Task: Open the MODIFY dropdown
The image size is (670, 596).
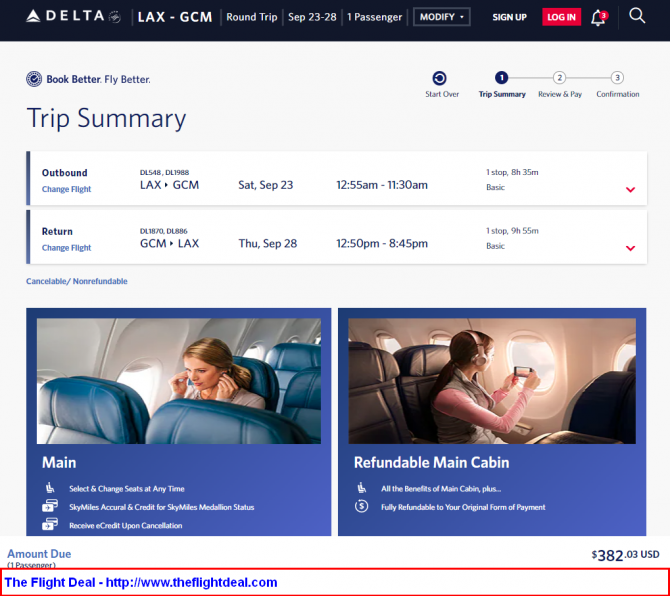Action: pyautogui.click(x=441, y=17)
